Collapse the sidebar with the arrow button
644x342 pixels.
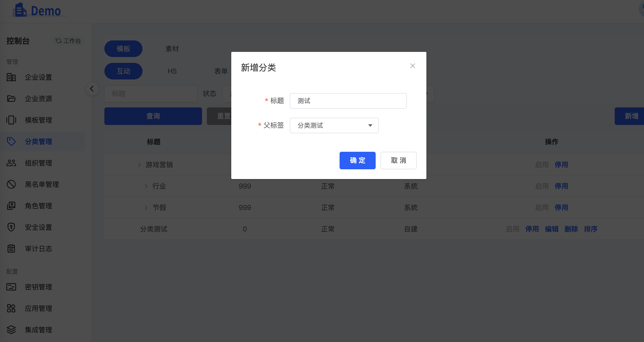[x=92, y=89]
